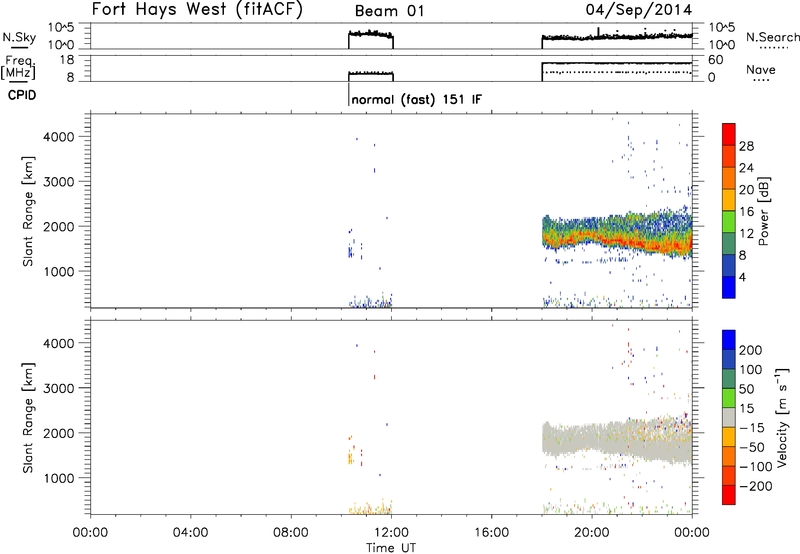Click the "28" label on the Power colorbar
The height and width of the screenshot is (554, 800).
(746, 146)
